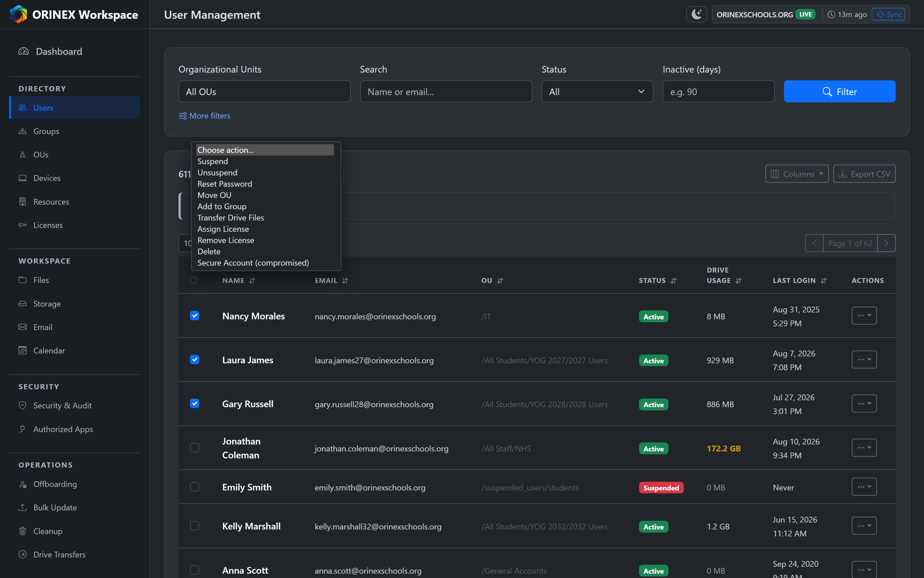
Task: Click the ORINEX Workspace logo icon
Action: 18,14
